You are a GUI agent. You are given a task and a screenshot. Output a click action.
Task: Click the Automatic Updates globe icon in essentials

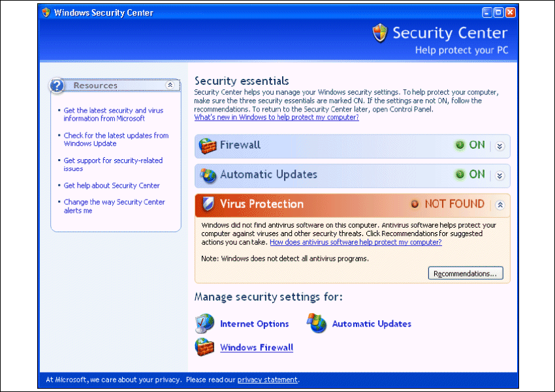pyautogui.click(x=208, y=175)
